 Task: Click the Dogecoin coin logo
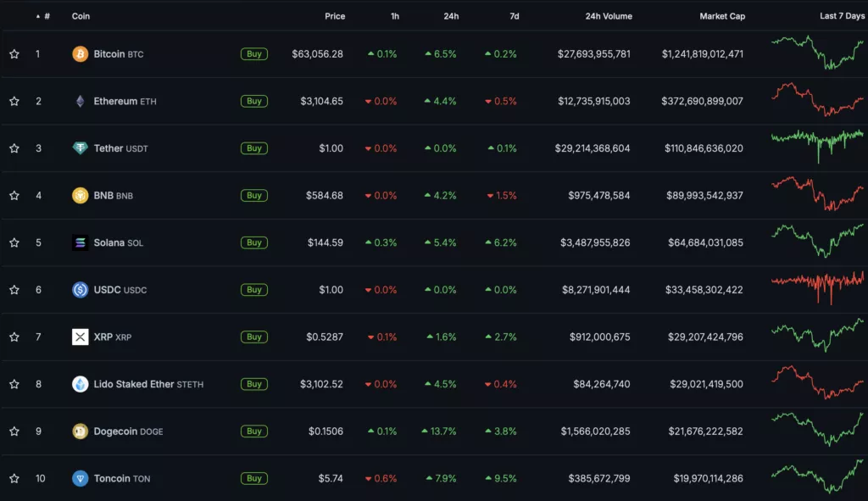point(81,431)
